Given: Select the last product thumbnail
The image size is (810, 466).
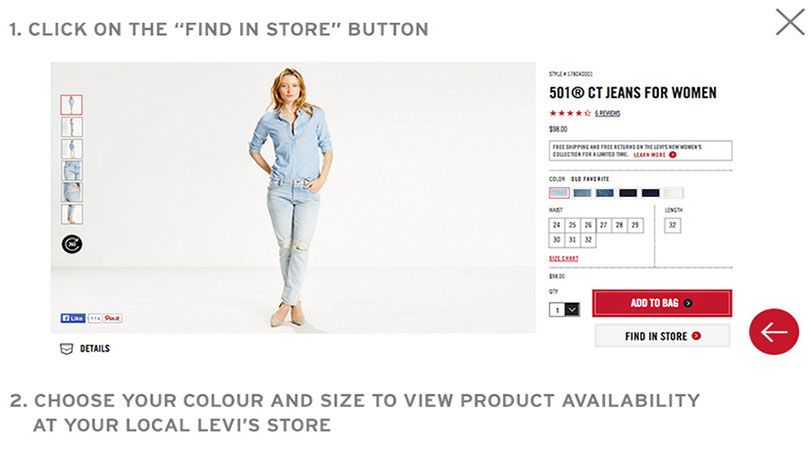Looking at the screenshot, I should (x=72, y=214).
